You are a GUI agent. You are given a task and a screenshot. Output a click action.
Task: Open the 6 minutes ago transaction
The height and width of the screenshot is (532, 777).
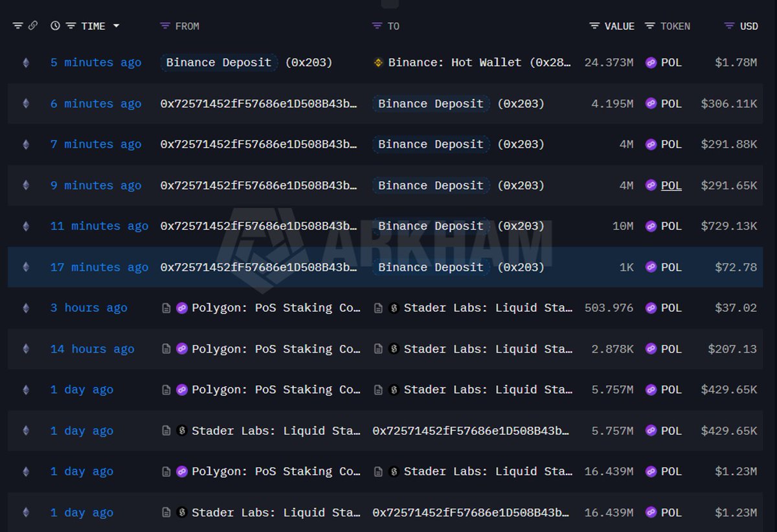click(x=96, y=104)
